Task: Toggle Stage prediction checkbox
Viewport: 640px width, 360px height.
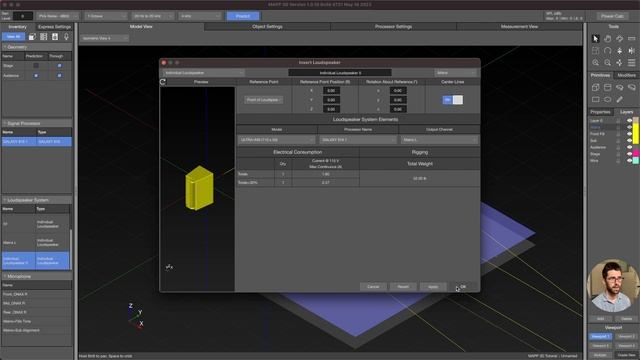Action: coord(36,65)
